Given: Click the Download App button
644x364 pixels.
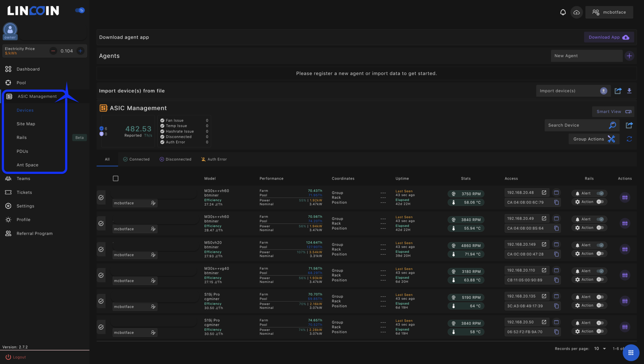Looking at the screenshot, I should coord(608,37).
